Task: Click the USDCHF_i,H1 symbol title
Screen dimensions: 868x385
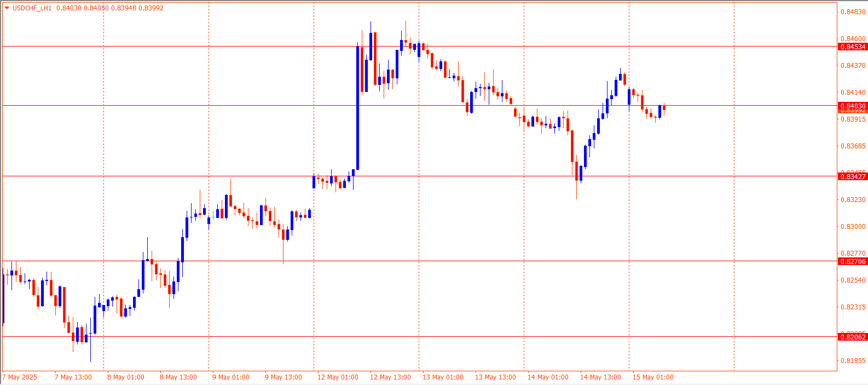Action: [x=32, y=8]
